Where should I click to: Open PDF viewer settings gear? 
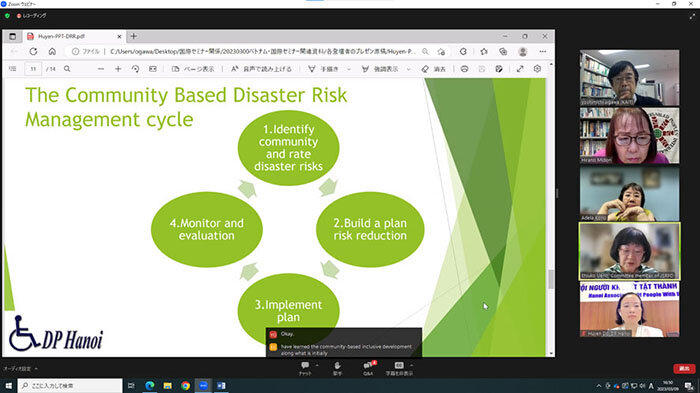click(x=537, y=69)
